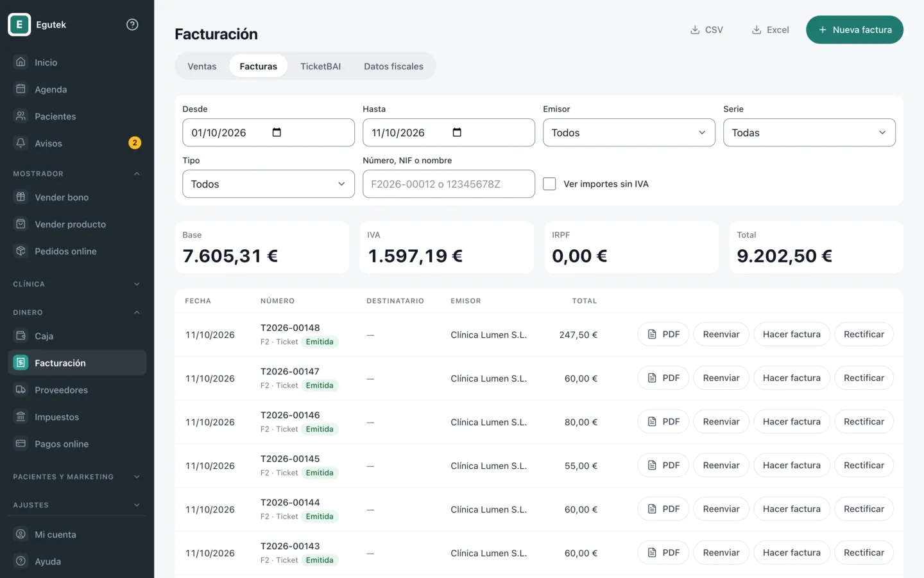Switch to the TicketBAI tab
Viewport: 924px width, 578px height.
coord(320,66)
